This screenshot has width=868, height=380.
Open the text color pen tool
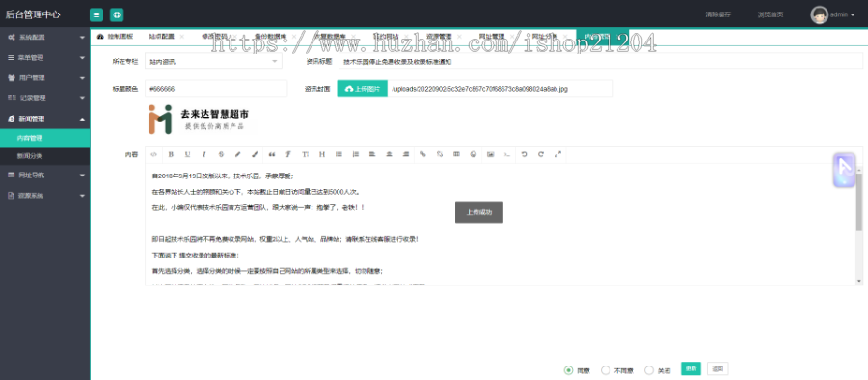[x=238, y=154]
